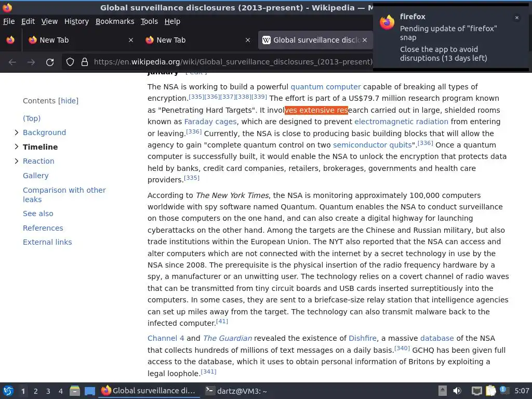Viewport: 532px width, 399px height.
Task: Open the clipboard manager tray icon
Action: click(x=490, y=391)
